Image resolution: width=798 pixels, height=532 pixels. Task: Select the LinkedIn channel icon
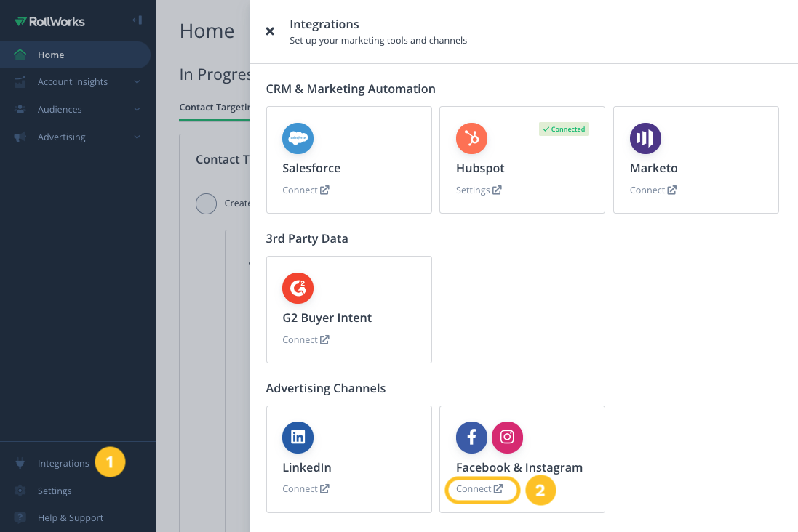[x=298, y=438]
